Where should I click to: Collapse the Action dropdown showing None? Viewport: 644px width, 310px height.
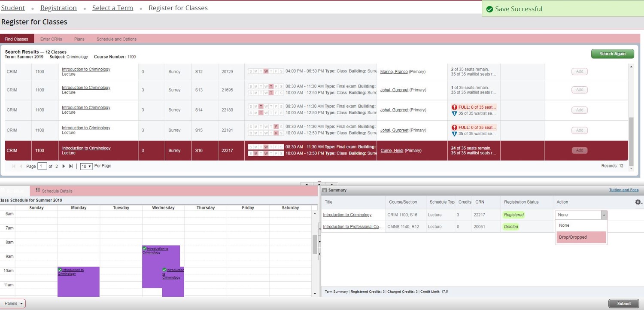click(x=604, y=215)
